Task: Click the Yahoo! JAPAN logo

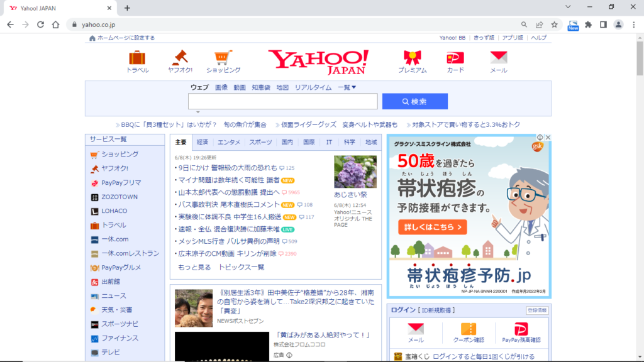Action: [318, 62]
